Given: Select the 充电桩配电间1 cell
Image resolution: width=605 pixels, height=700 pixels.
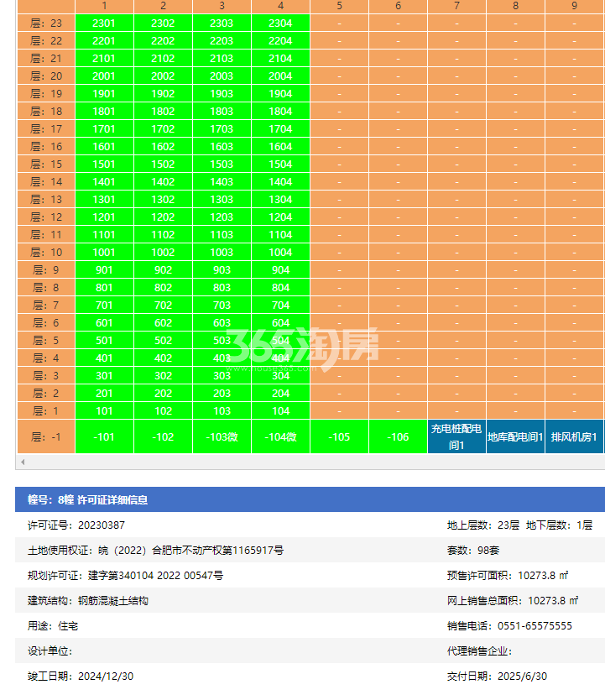Looking at the screenshot, I should tap(456, 437).
